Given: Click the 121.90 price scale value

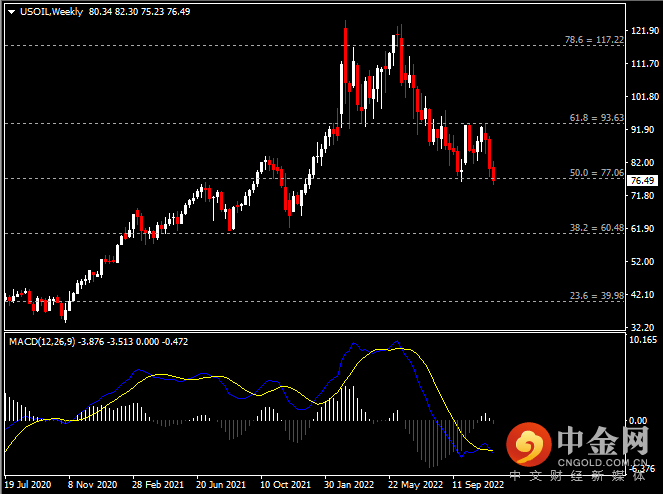Looking at the screenshot, I should 641,31.
